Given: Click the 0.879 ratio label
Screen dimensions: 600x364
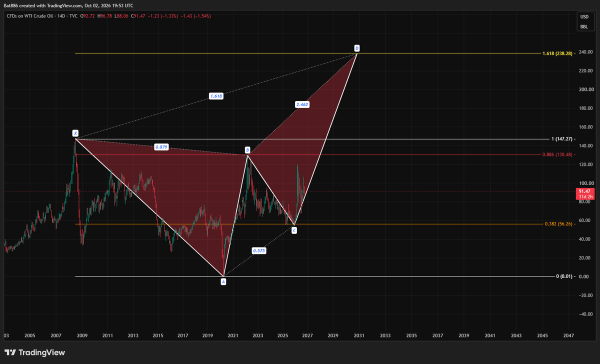Looking at the screenshot, I should 161,147.
